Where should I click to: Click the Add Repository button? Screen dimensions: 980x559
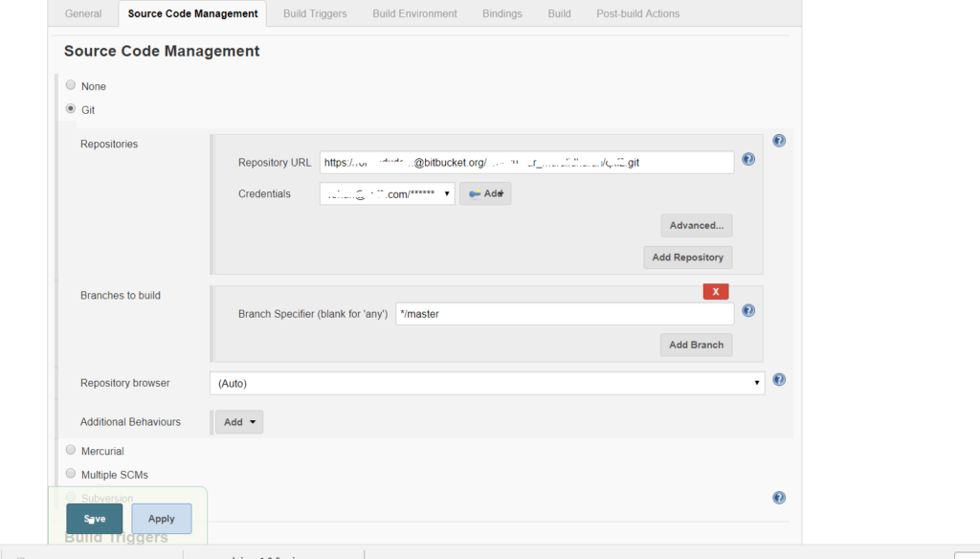tap(687, 257)
